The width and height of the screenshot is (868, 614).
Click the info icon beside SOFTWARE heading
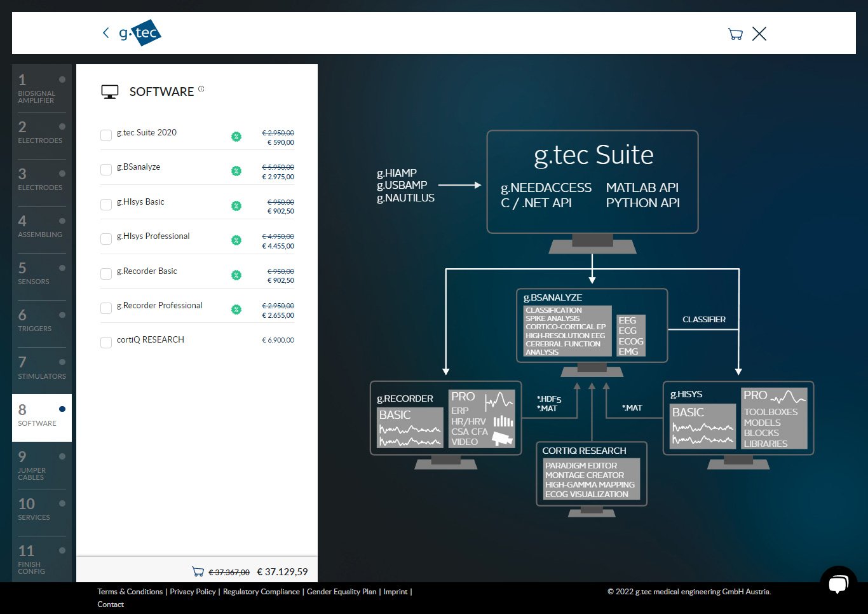[201, 89]
